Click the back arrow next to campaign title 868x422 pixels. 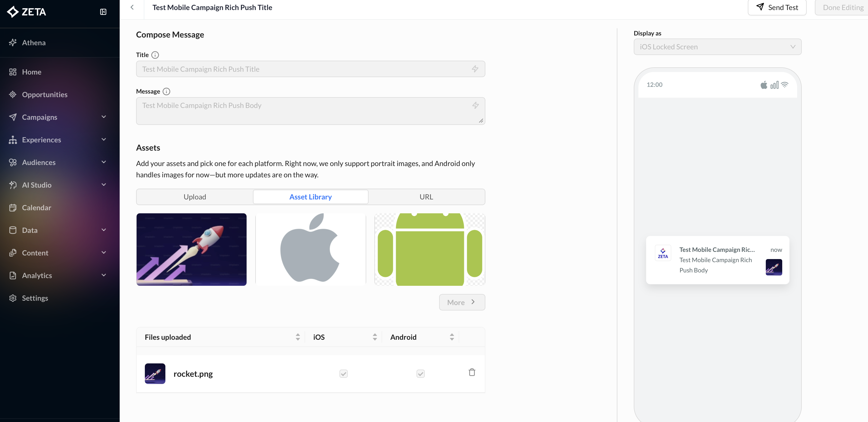click(x=132, y=7)
